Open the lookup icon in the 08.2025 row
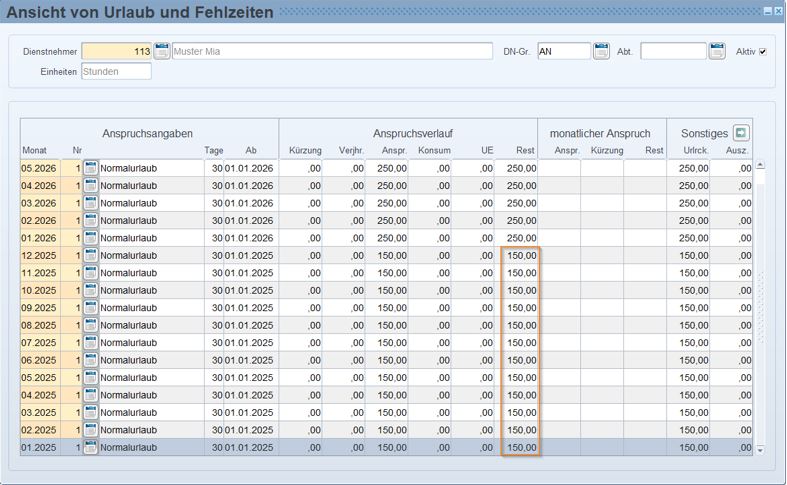Image resolution: width=787 pixels, height=485 pixels. pos(91,325)
